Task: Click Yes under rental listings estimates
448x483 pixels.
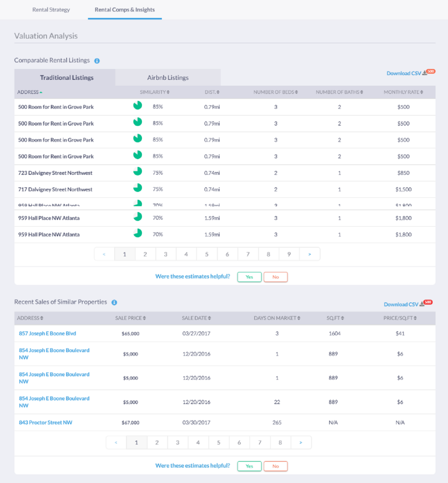Action: tap(249, 277)
